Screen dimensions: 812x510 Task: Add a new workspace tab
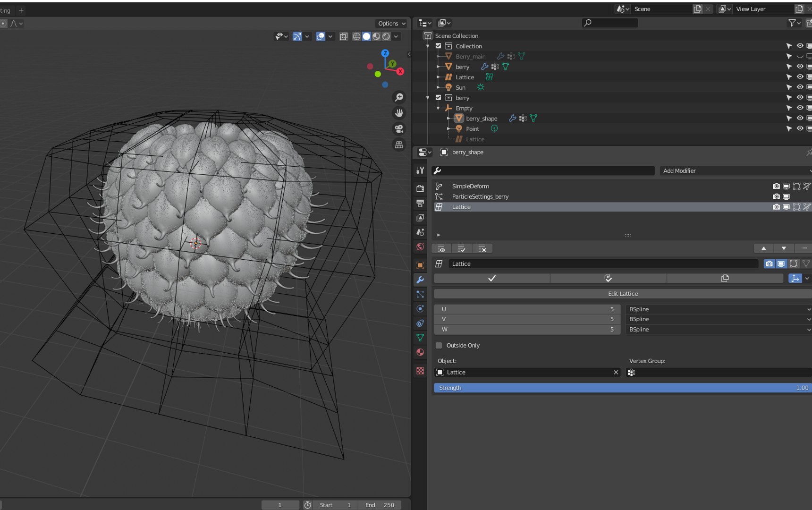tap(21, 10)
